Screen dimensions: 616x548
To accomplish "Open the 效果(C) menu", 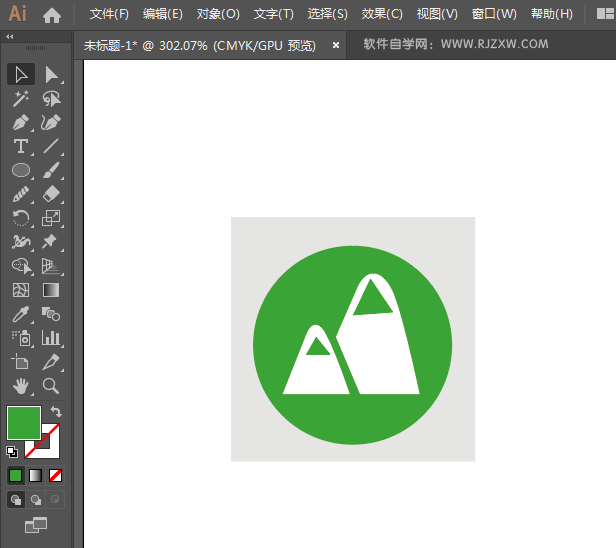I will 382,14.
